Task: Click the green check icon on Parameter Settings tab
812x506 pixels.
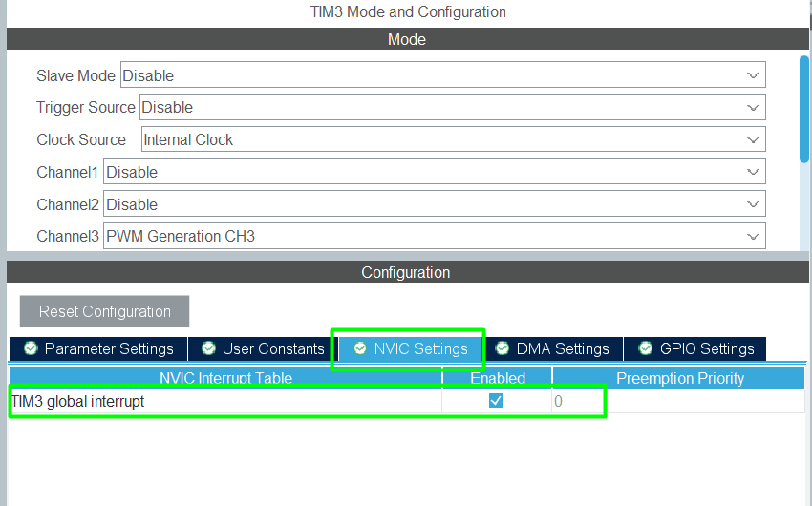Action: coord(31,348)
